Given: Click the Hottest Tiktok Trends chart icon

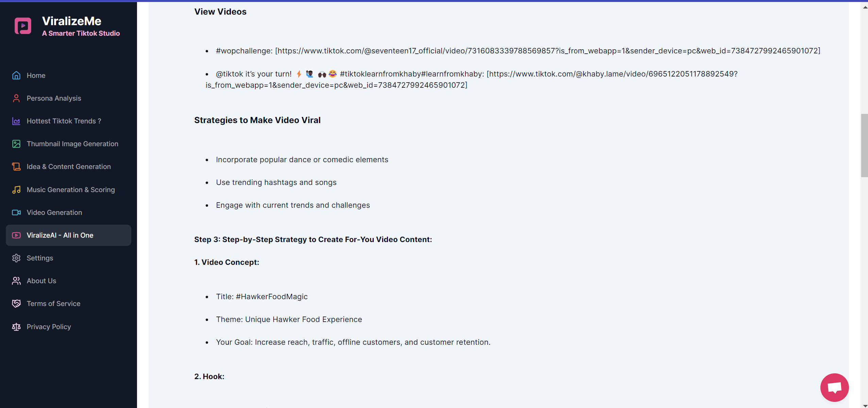Looking at the screenshot, I should click(x=16, y=121).
